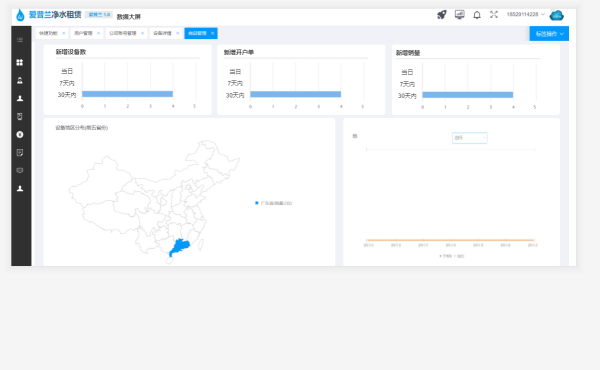Click the 30天内 bar in third chart
Viewport: 600px width, 370px height.
coord(468,95)
